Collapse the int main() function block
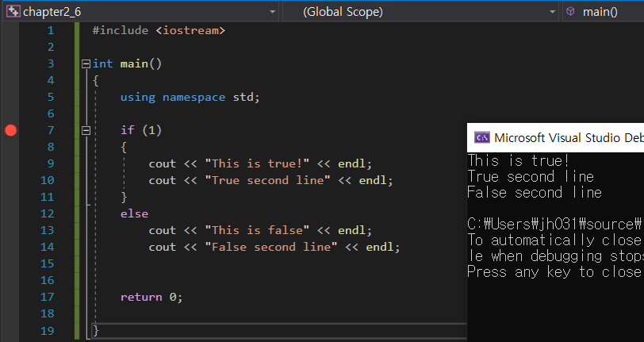The height and width of the screenshot is (342, 644). 86,63
